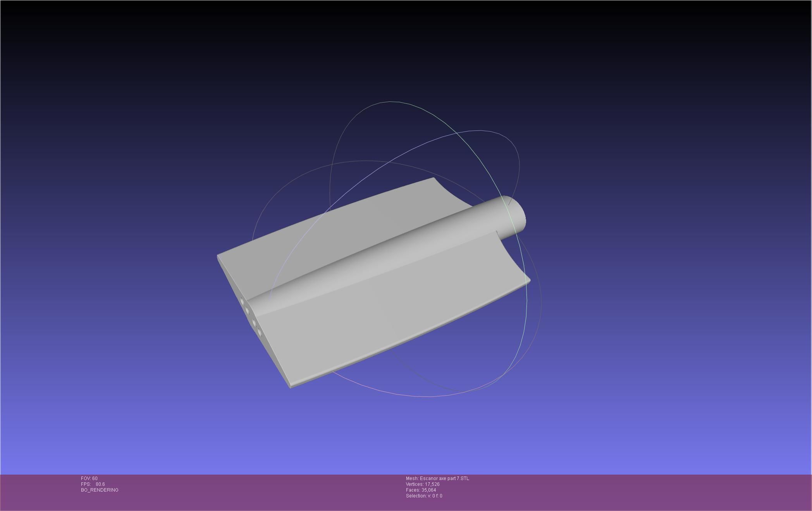Click the topmost hole on the mesh side face
This screenshot has width=812, height=511.
(x=243, y=301)
